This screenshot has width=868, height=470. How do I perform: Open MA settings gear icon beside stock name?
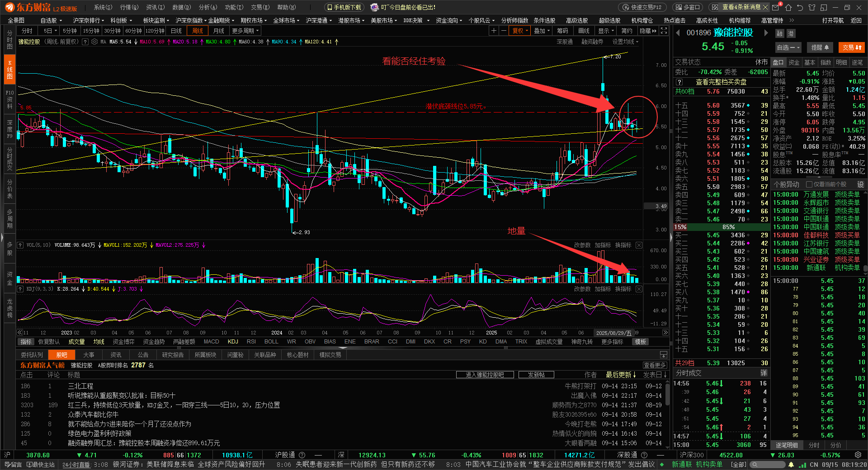94,42
